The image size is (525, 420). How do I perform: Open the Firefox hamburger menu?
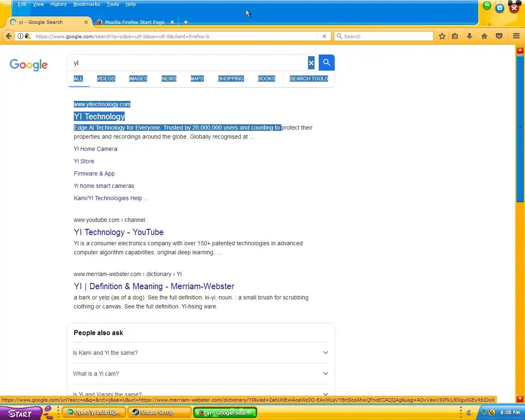point(516,36)
